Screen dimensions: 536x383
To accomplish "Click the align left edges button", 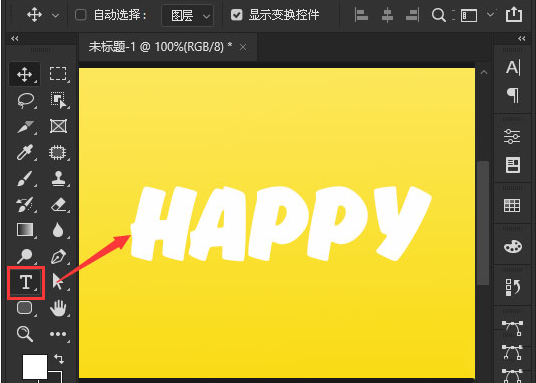I will 361,15.
